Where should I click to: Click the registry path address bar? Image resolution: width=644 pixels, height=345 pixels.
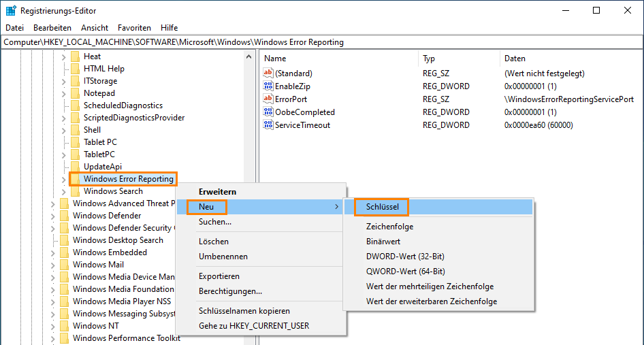pos(322,42)
